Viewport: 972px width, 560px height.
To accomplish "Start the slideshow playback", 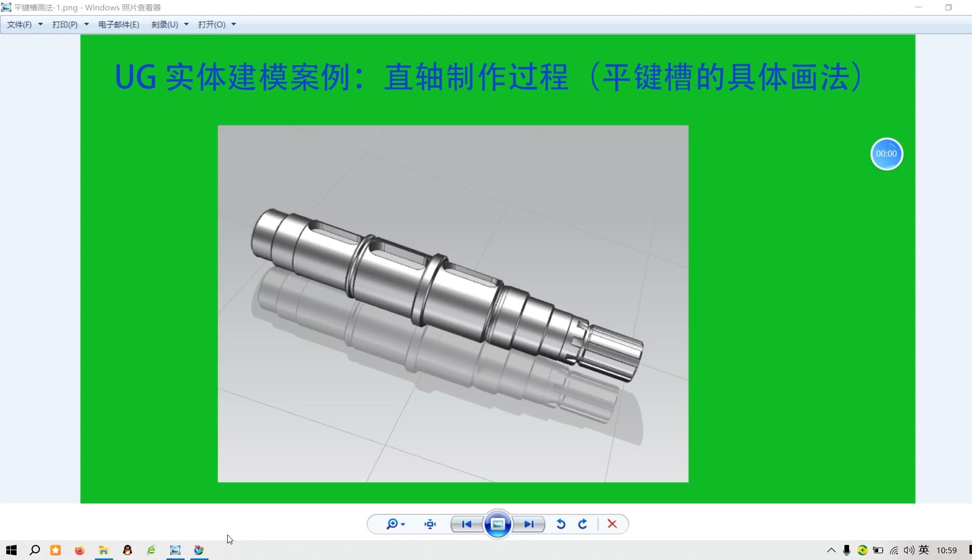I will point(497,524).
